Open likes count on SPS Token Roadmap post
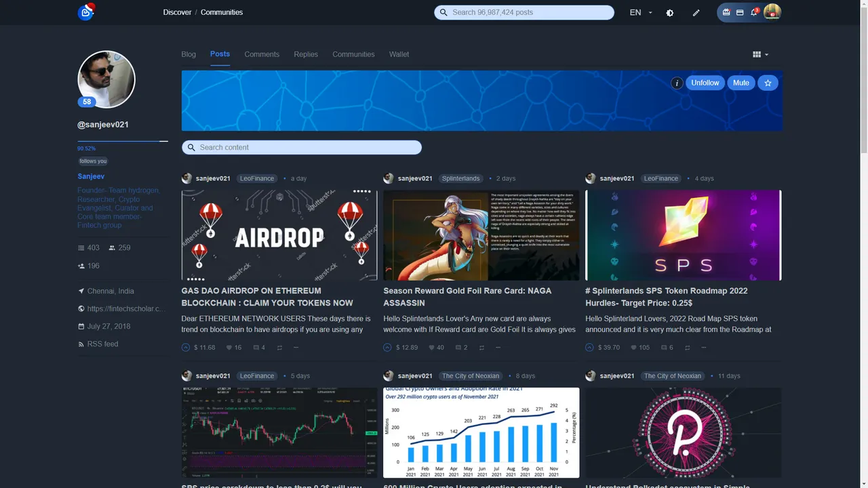Viewport: 868px width, 488px height. coord(639,347)
